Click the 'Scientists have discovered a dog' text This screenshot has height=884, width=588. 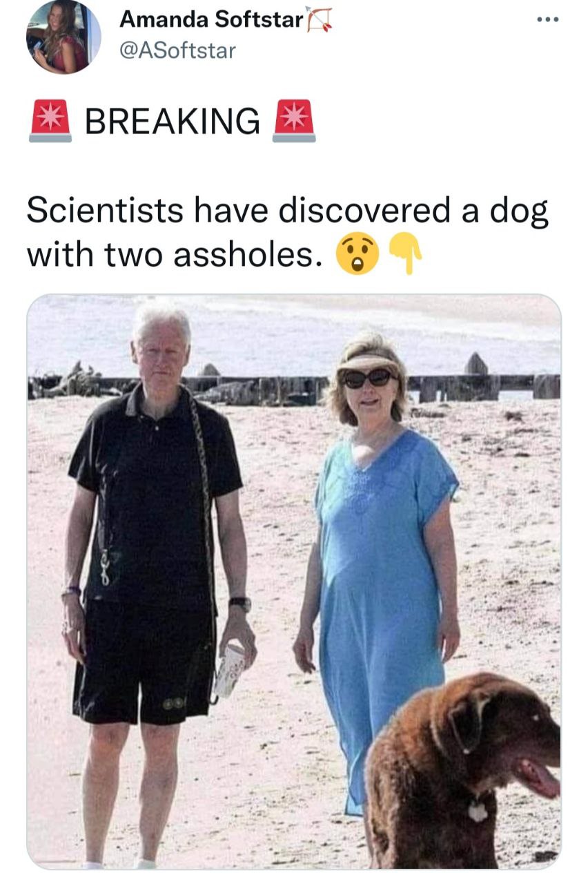coord(288,211)
